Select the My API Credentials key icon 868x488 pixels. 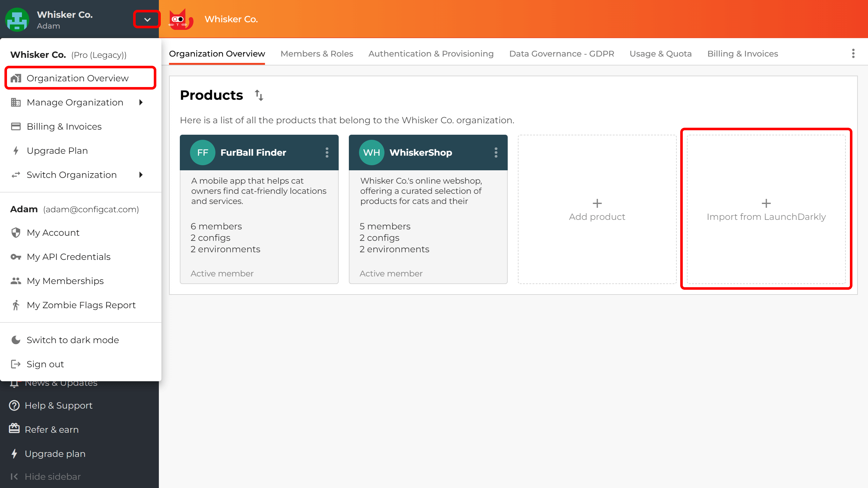[16, 257]
